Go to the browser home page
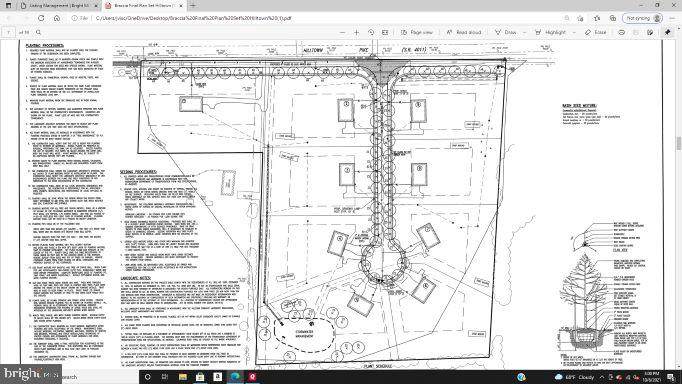The image size is (682, 384). [x=57, y=18]
